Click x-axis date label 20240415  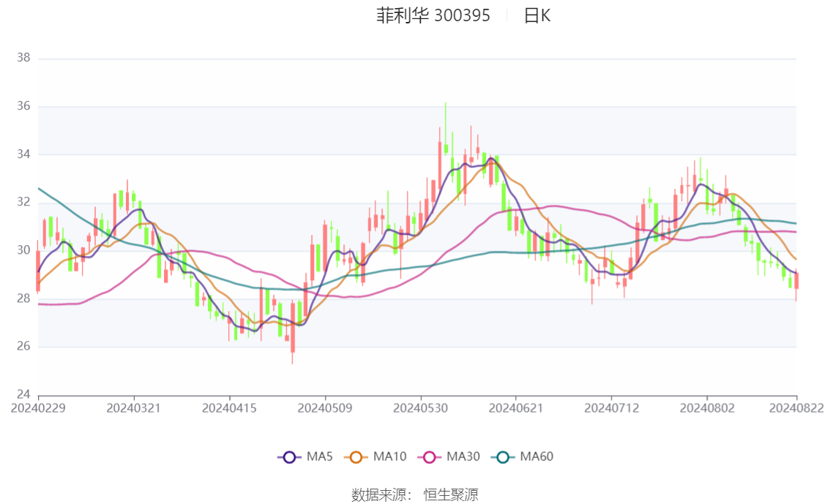[229, 408]
